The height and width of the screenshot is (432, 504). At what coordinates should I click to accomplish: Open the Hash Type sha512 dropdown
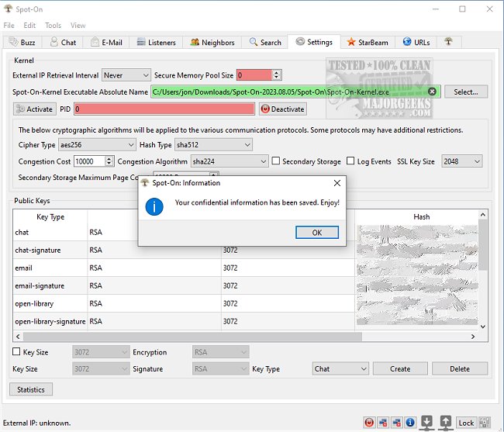pos(213,144)
